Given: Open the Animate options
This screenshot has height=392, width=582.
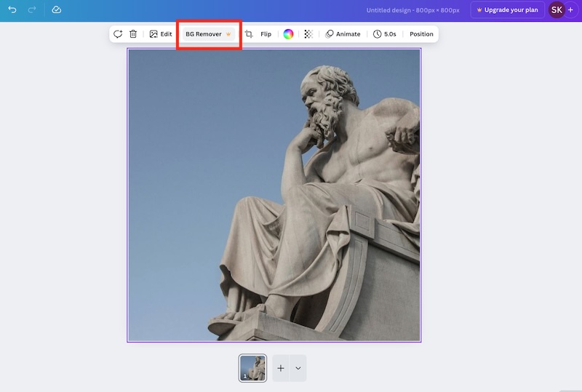Looking at the screenshot, I should pos(343,34).
